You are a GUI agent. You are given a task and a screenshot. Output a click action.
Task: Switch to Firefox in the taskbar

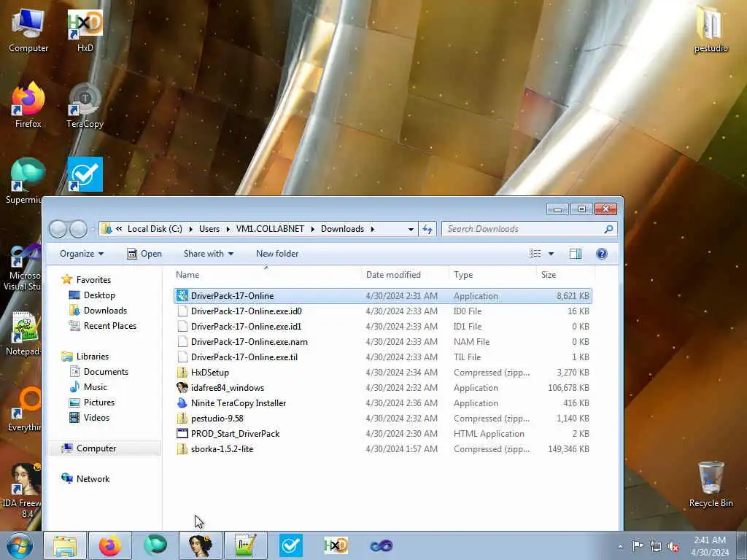(110, 545)
